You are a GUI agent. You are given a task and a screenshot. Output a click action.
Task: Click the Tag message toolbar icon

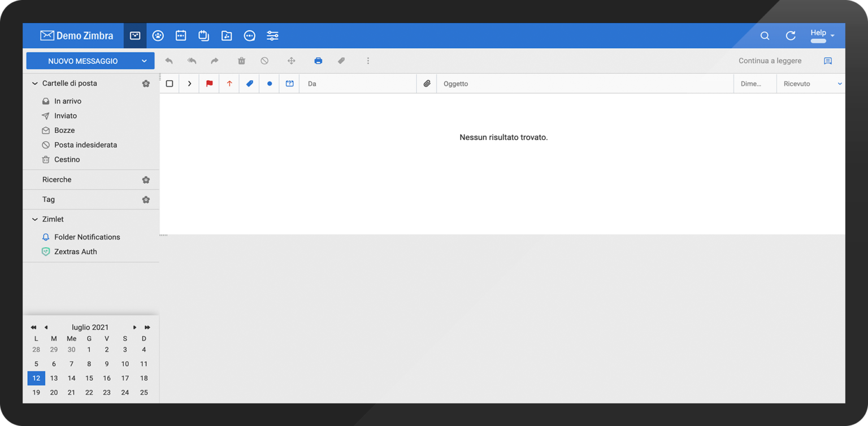click(341, 60)
